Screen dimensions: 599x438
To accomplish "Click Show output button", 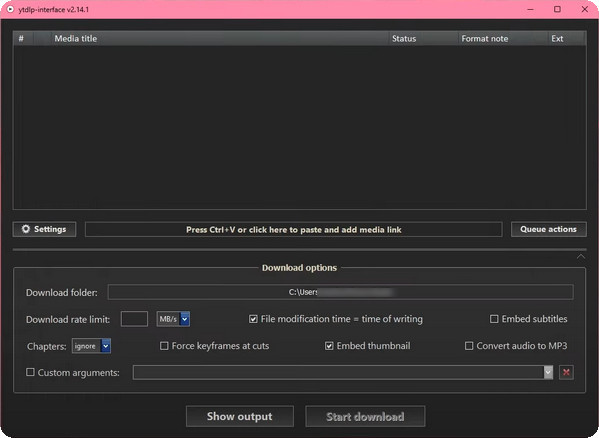I will click(240, 416).
